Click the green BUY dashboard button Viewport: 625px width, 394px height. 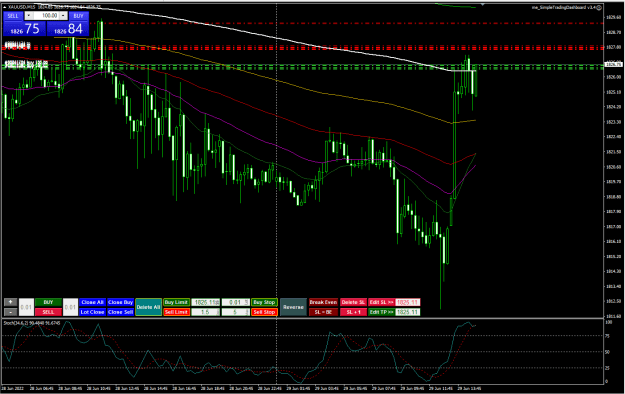click(x=48, y=302)
